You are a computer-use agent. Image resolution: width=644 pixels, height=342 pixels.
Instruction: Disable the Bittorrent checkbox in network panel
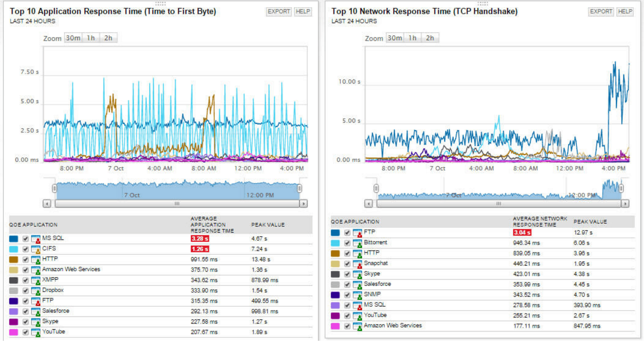point(347,242)
